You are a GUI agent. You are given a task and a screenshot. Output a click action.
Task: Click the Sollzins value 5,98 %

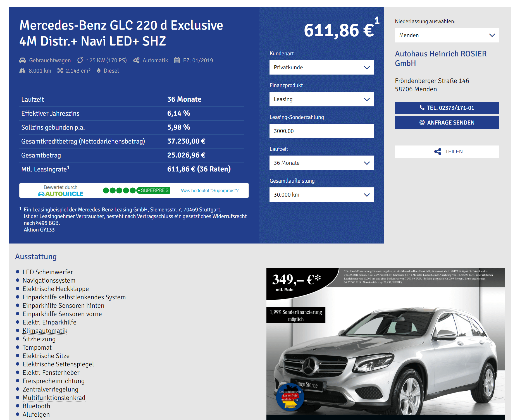pos(178,127)
